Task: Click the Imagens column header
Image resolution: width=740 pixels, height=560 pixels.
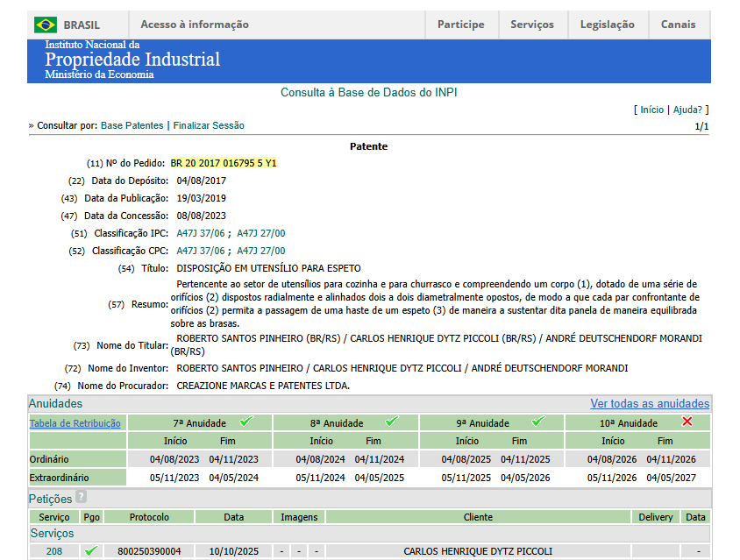Action: [x=299, y=517]
